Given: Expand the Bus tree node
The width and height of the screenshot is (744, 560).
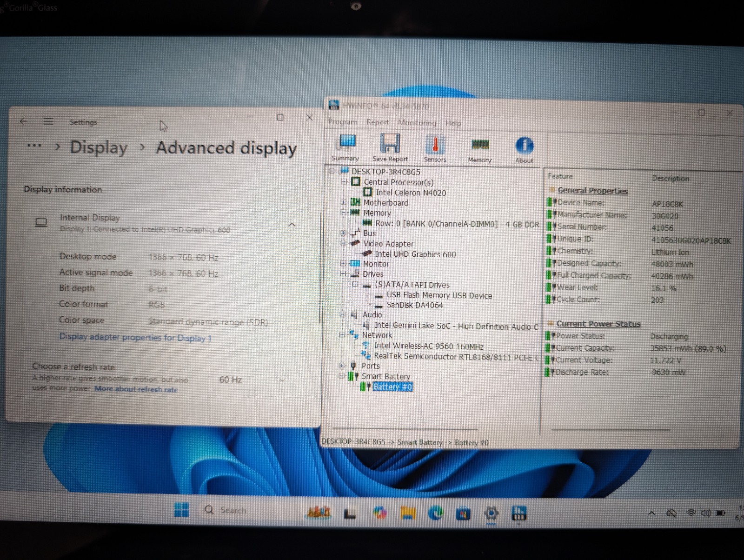Looking at the screenshot, I should 344,233.
